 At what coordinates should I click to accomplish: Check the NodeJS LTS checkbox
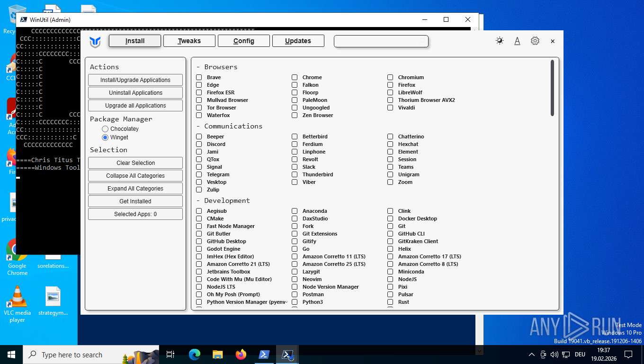point(199,287)
